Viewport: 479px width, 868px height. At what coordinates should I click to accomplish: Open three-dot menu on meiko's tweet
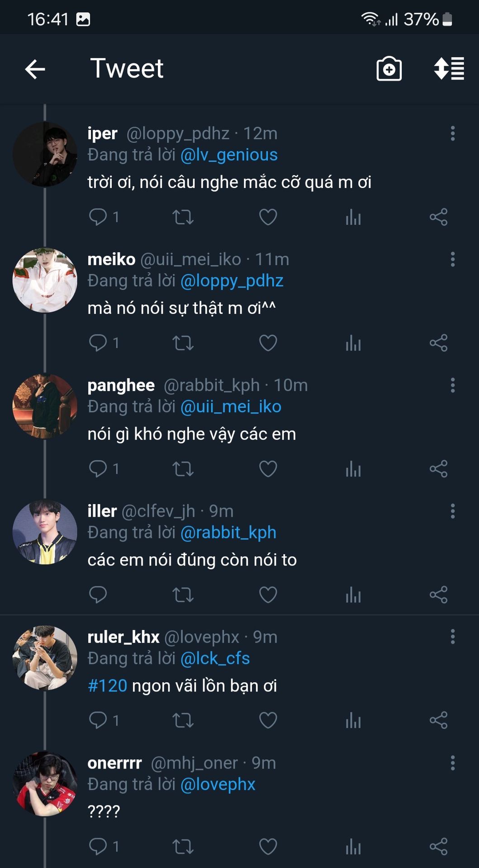tap(452, 259)
